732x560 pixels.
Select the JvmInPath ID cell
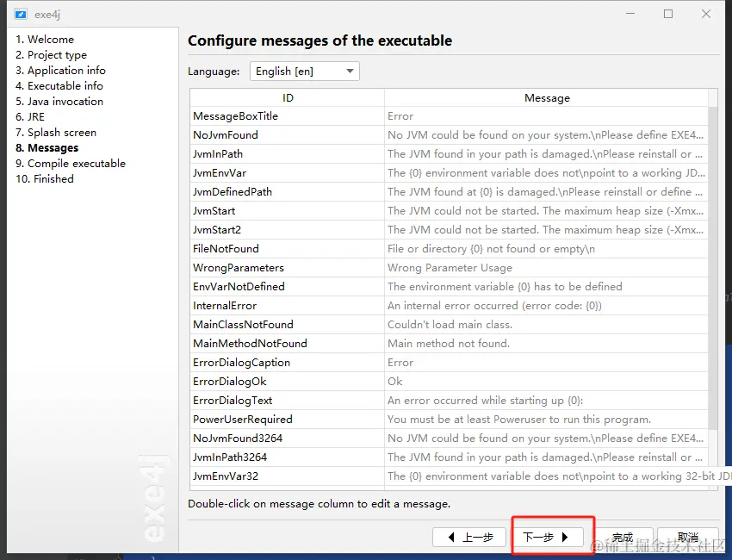click(x=288, y=153)
